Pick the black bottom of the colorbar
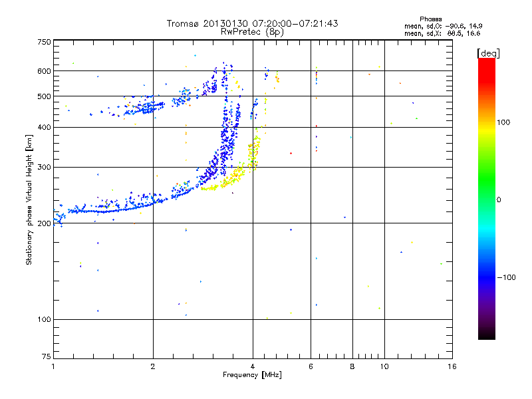532x399 pixels. coord(486,336)
